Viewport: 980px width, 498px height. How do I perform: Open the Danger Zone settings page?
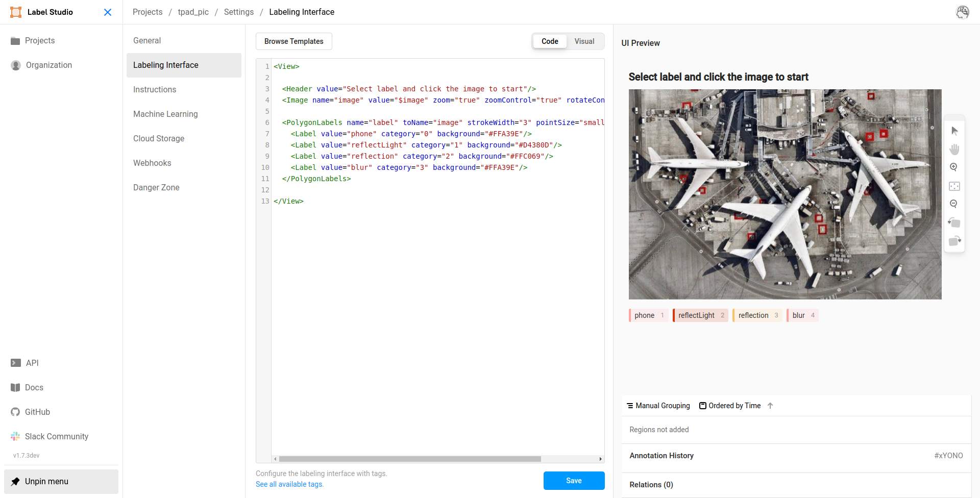(156, 187)
